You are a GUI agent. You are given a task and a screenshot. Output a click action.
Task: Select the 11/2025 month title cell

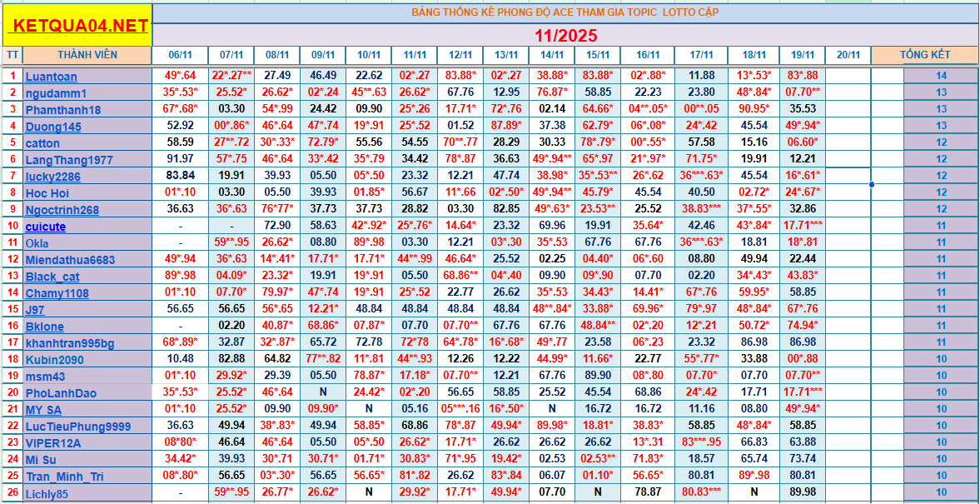click(x=565, y=36)
